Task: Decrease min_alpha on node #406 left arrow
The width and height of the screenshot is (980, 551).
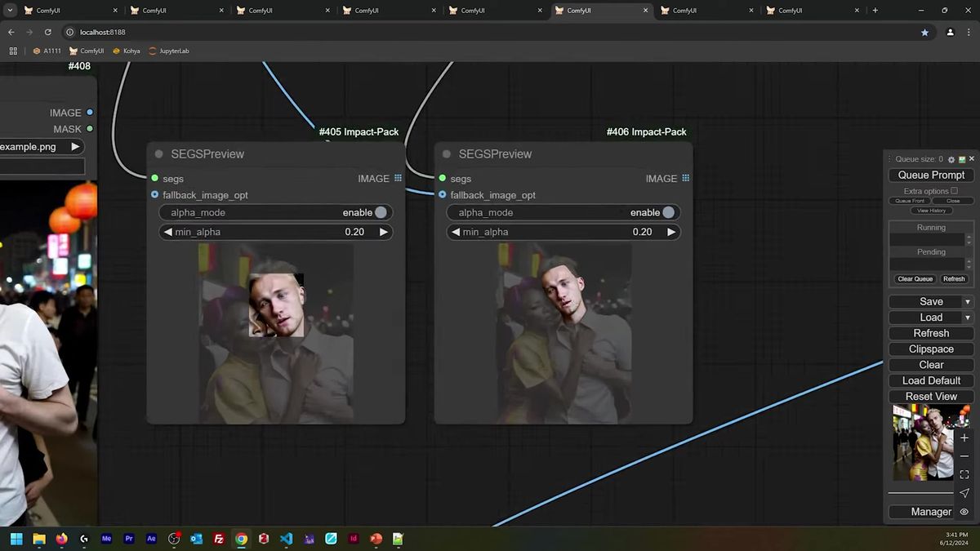Action: 457,232
